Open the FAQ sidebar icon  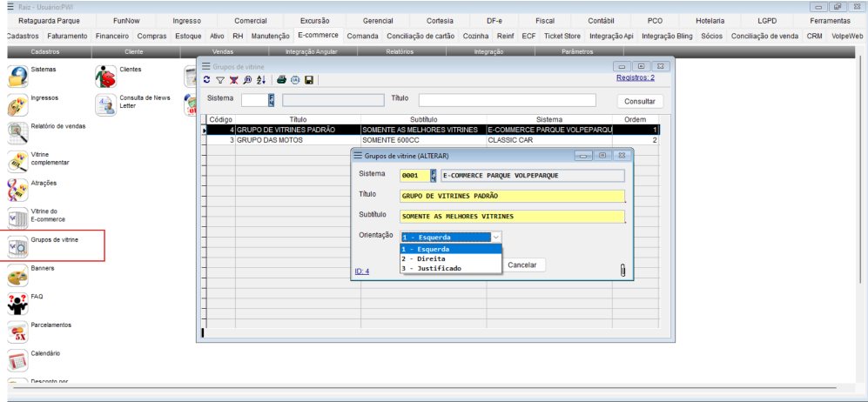18,304
